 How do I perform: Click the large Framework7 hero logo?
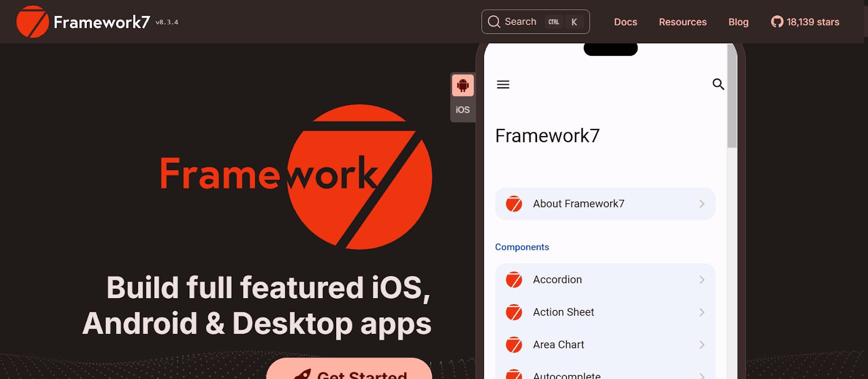[296, 176]
